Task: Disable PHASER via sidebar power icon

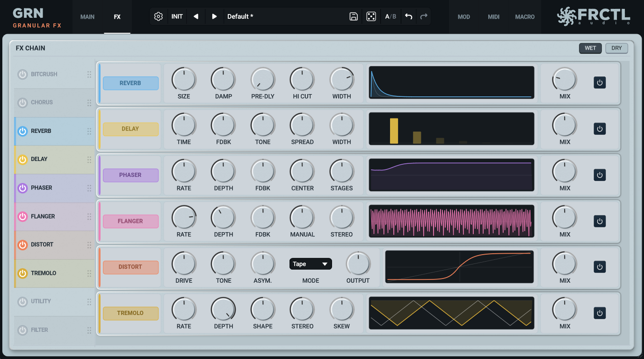Action: [22, 188]
